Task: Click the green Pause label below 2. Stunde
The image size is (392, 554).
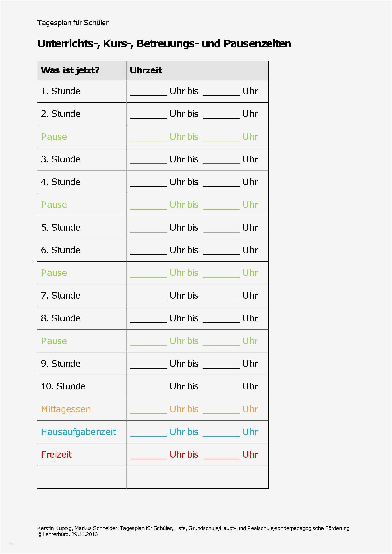Action: (54, 137)
